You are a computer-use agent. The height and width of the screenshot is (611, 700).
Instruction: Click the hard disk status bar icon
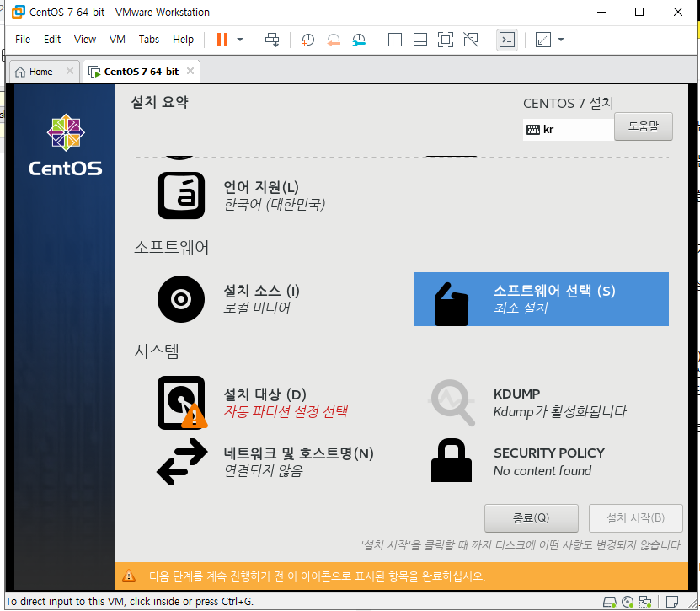(609, 602)
